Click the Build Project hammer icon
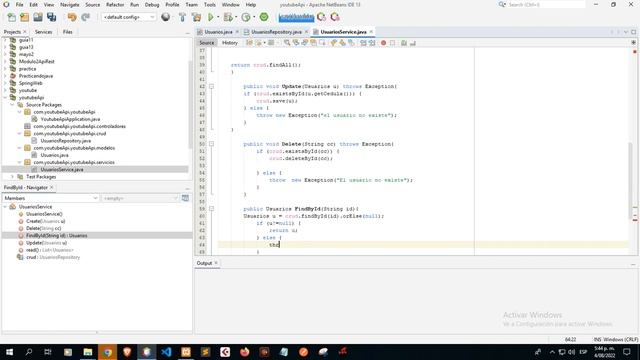 tap(182, 17)
